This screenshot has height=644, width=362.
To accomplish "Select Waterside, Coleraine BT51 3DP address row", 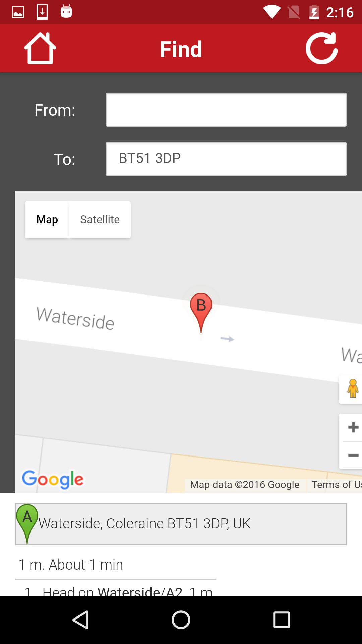I will click(x=181, y=524).
